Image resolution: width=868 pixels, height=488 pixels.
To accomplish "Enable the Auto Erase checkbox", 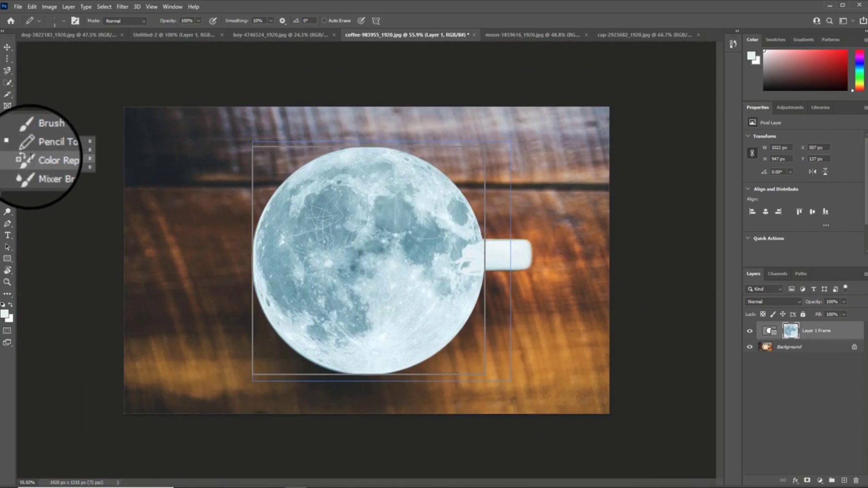I will pyautogui.click(x=324, y=21).
